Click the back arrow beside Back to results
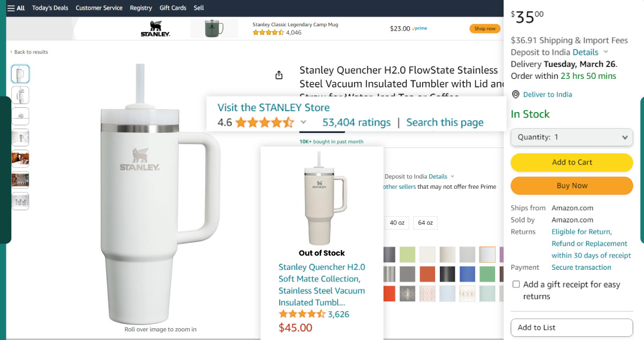644x340 pixels. point(12,51)
